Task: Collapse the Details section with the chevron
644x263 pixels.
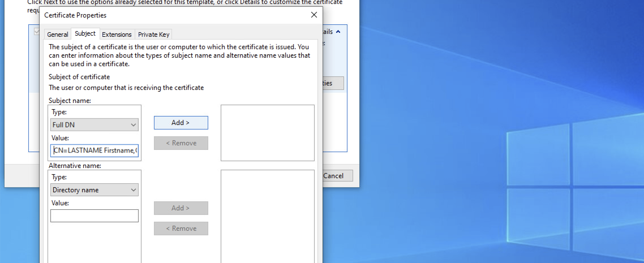Action: pyautogui.click(x=338, y=32)
